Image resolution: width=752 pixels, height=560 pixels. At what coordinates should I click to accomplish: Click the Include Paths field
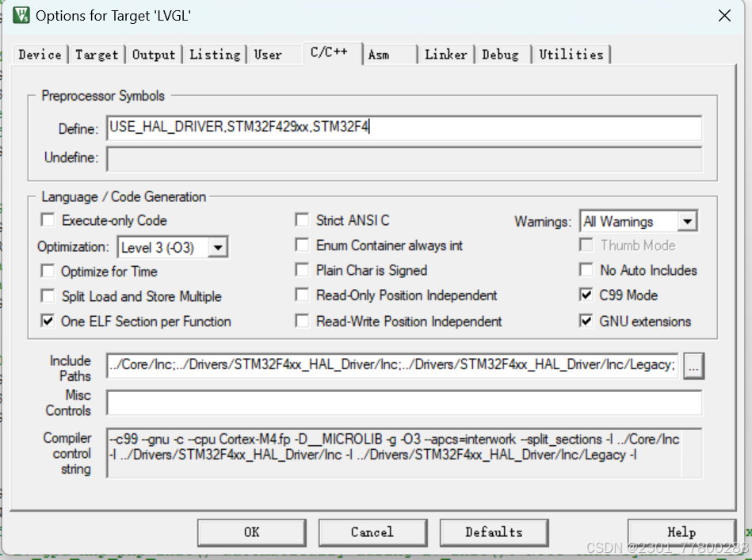tap(391, 365)
